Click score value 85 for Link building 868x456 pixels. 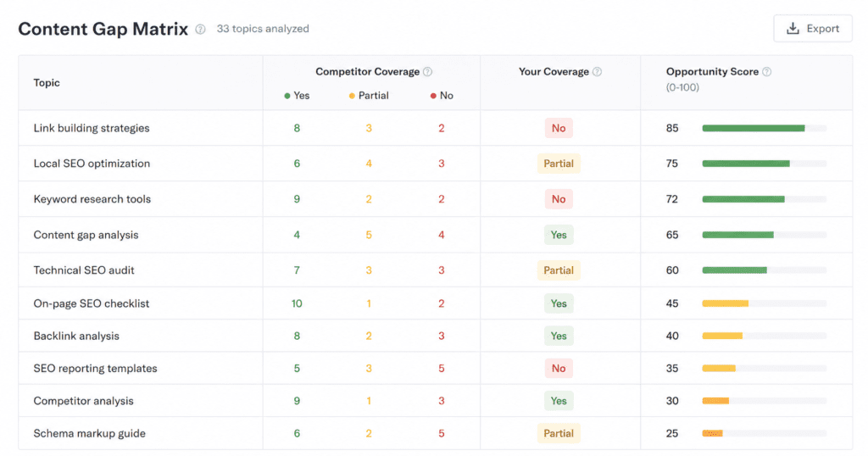[x=672, y=128]
